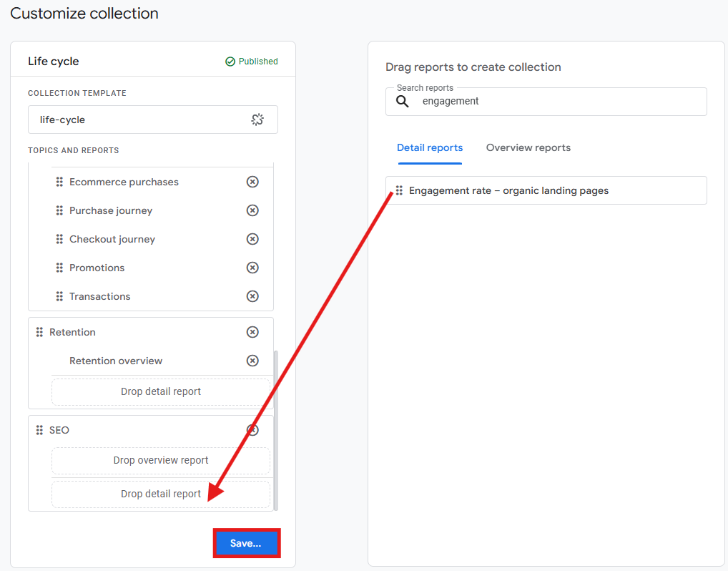The width and height of the screenshot is (728, 571).
Task: Switch to Overview reports tab
Action: [528, 147]
